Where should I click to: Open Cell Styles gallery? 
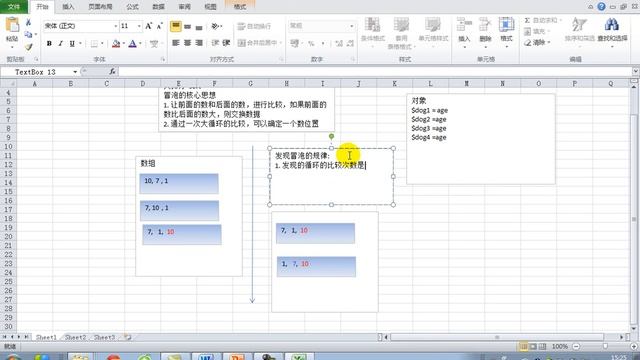click(x=433, y=31)
